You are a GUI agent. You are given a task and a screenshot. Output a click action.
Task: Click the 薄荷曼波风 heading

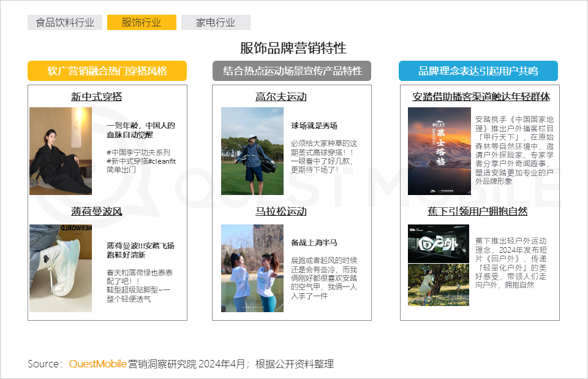(97, 212)
